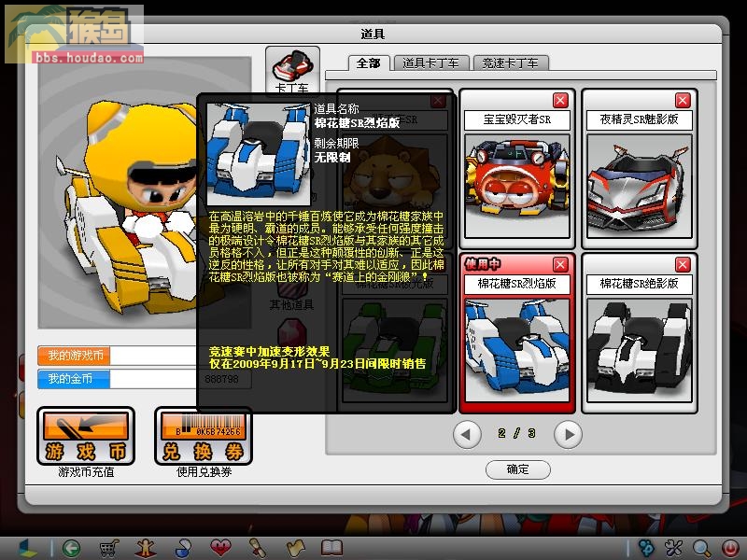Click the 棉花糖SR绝影版 name label
Screen dimensions: 747x560
coord(640,284)
